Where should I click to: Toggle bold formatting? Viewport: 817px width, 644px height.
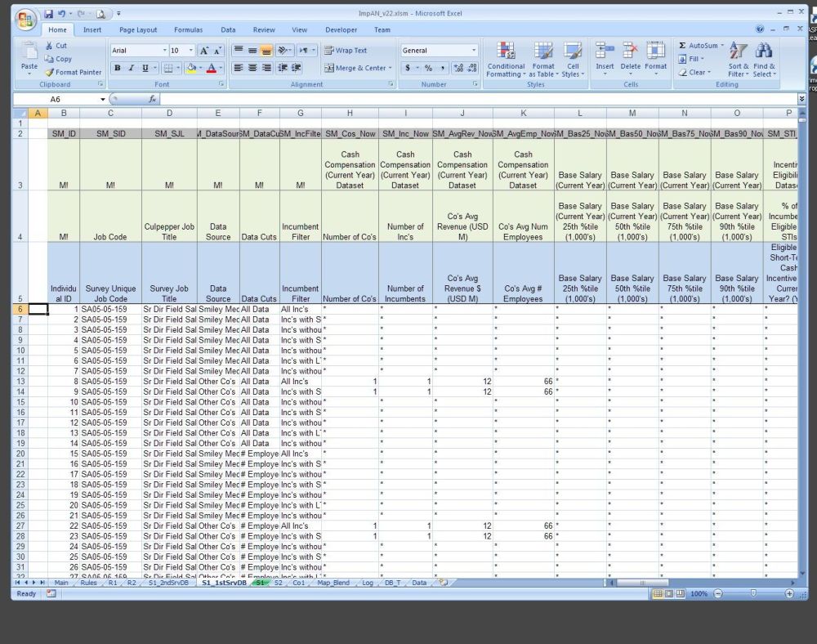(x=118, y=69)
